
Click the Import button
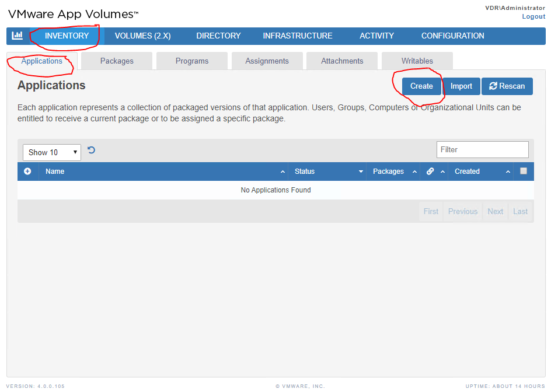coord(461,86)
